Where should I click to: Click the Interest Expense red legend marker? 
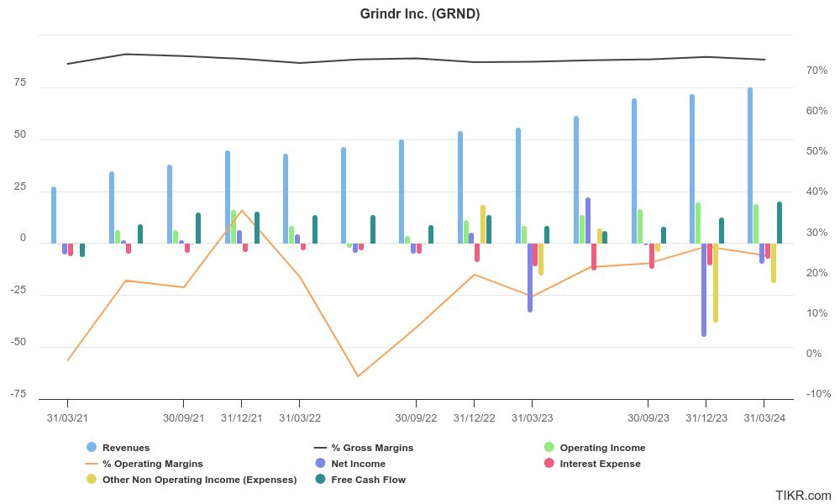(549, 464)
